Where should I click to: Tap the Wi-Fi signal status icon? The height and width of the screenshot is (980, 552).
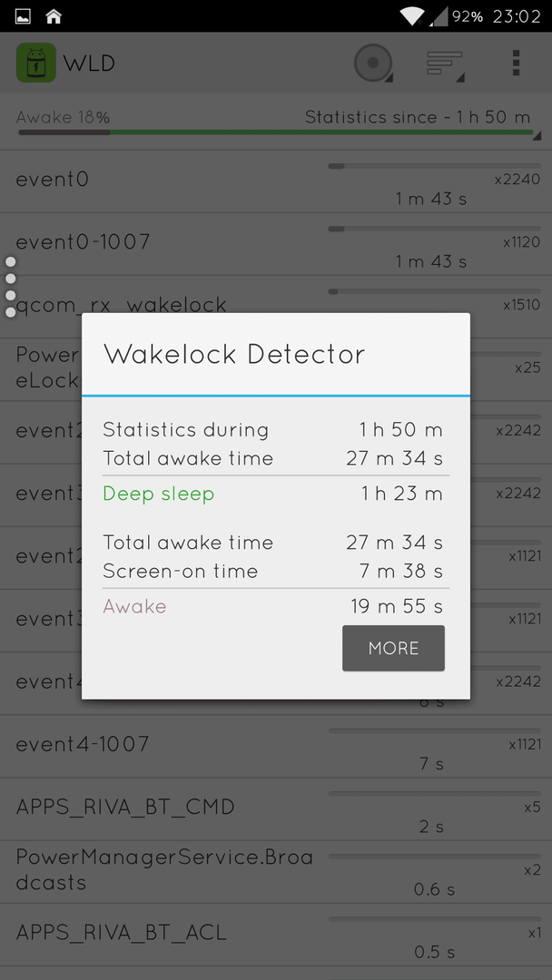tap(411, 16)
